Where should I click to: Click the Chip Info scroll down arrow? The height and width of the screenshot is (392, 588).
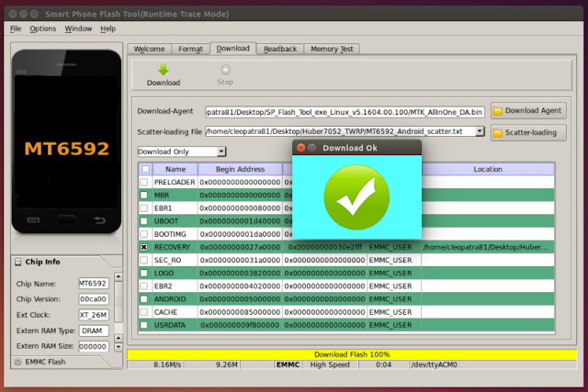coord(119,347)
